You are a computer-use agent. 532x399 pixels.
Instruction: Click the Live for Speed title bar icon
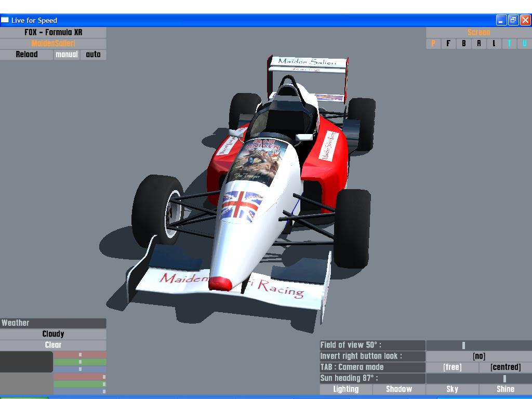5,20
